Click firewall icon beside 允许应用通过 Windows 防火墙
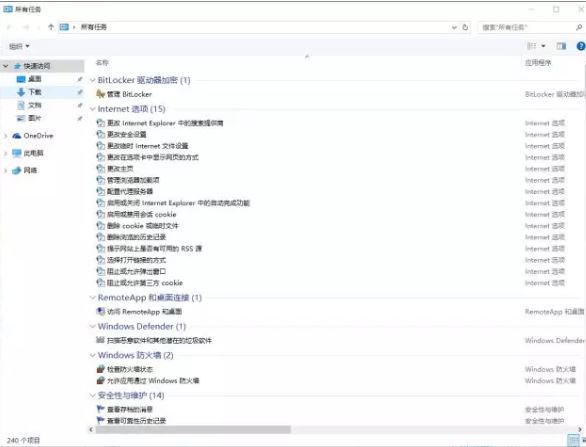586x447 pixels. (101, 380)
